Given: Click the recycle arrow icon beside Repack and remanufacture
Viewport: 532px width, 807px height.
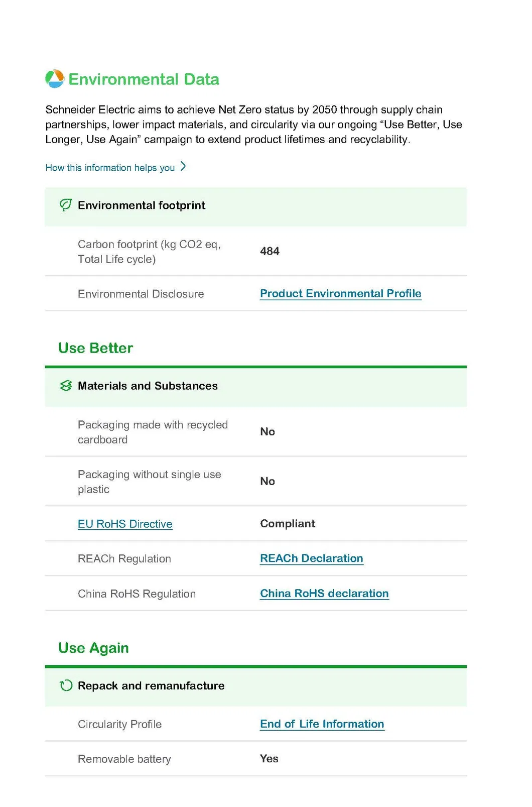Looking at the screenshot, I should pyautogui.click(x=66, y=685).
